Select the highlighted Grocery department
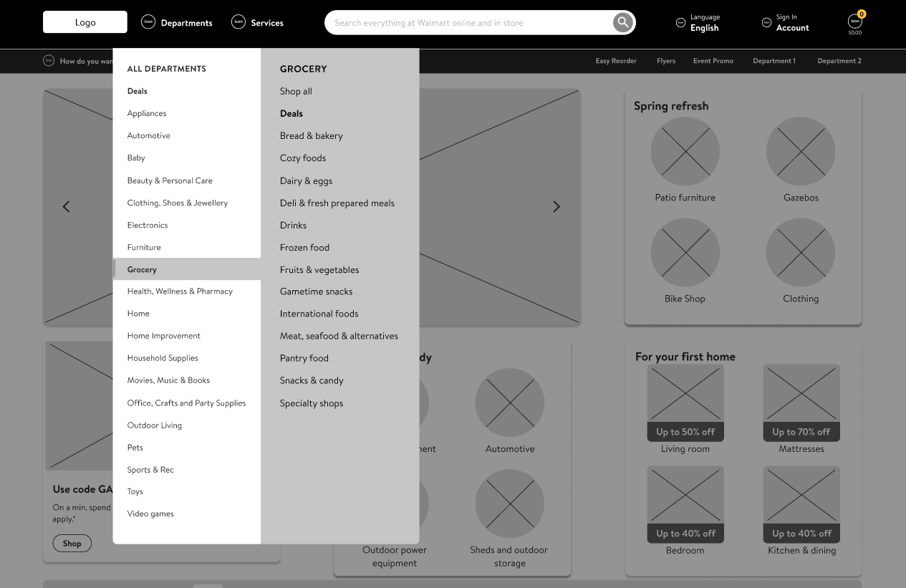This screenshot has height=588, width=906. coord(187,269)
